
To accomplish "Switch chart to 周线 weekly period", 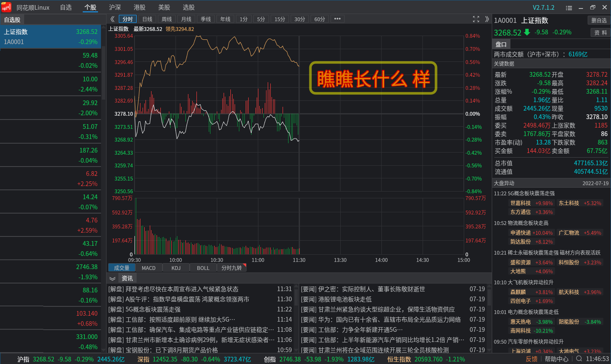I will [x=167, y=19].
